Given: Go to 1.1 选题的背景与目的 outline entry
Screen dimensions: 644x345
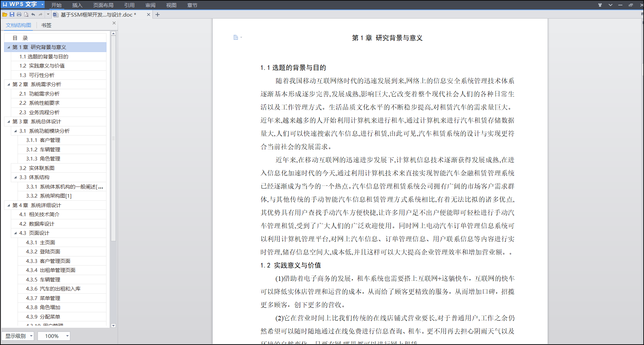Looking at the screenshot, I should pos(59,56).
